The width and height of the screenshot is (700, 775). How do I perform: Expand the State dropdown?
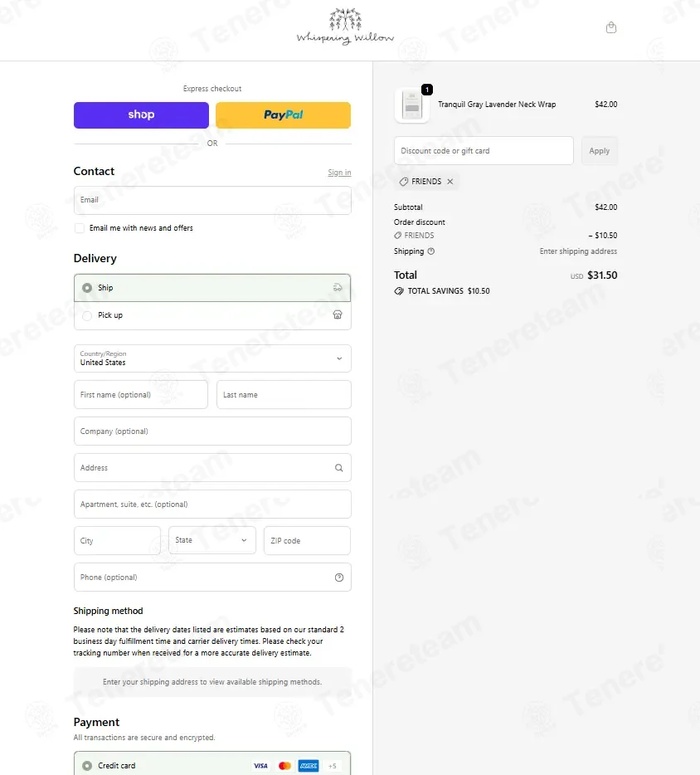tap(211, 540)
